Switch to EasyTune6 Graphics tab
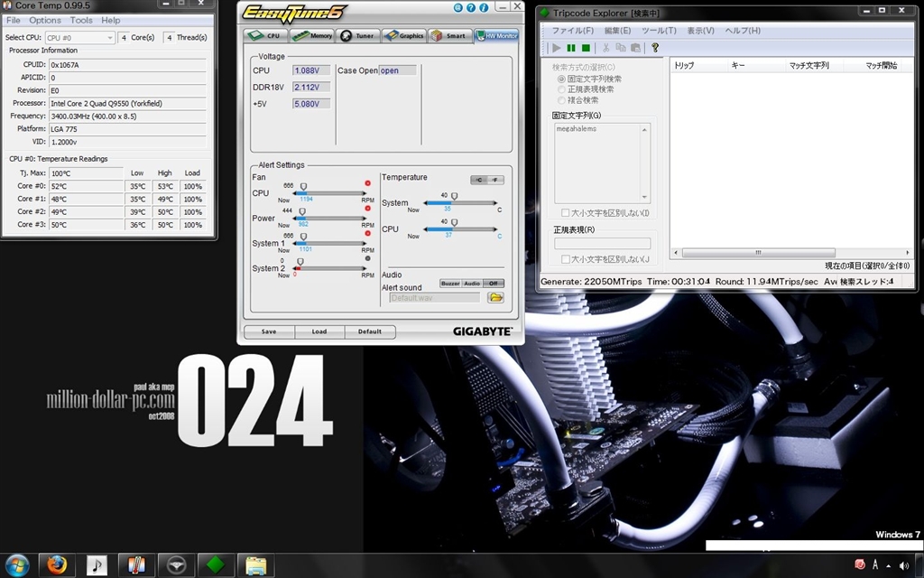 point(403,35)
